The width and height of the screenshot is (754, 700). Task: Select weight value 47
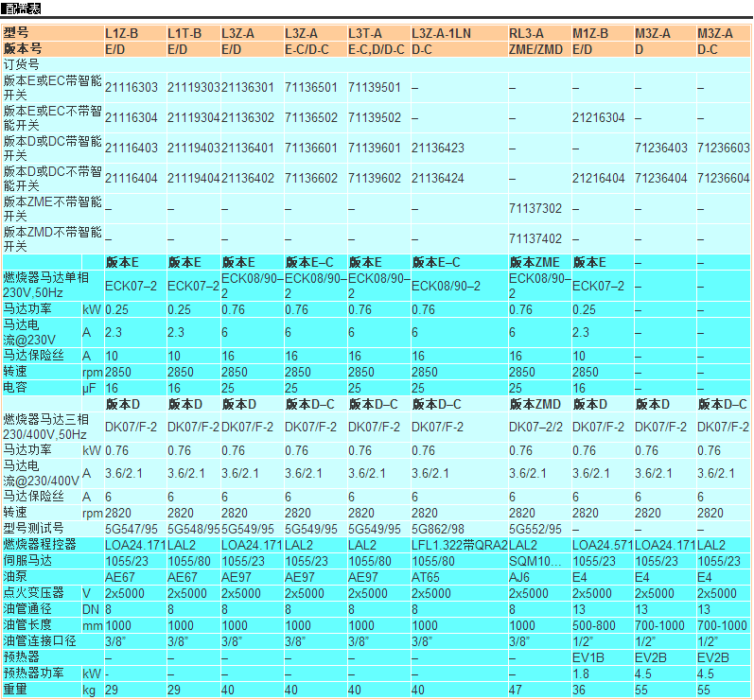click(516, 690)
